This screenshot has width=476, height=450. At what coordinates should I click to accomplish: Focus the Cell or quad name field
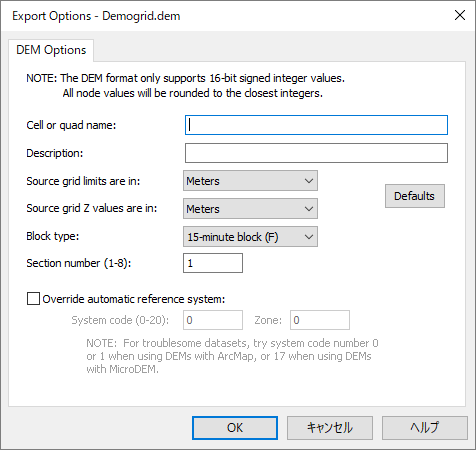click(316, 125)
